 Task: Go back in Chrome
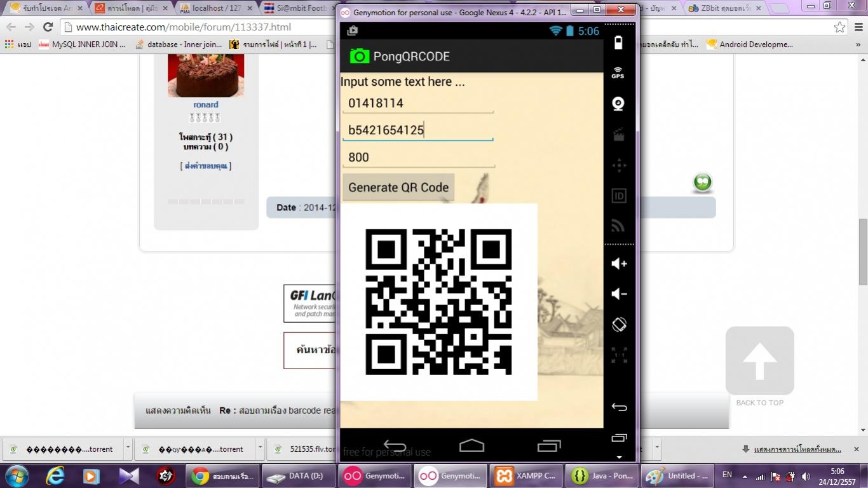(x=11, y=27)
